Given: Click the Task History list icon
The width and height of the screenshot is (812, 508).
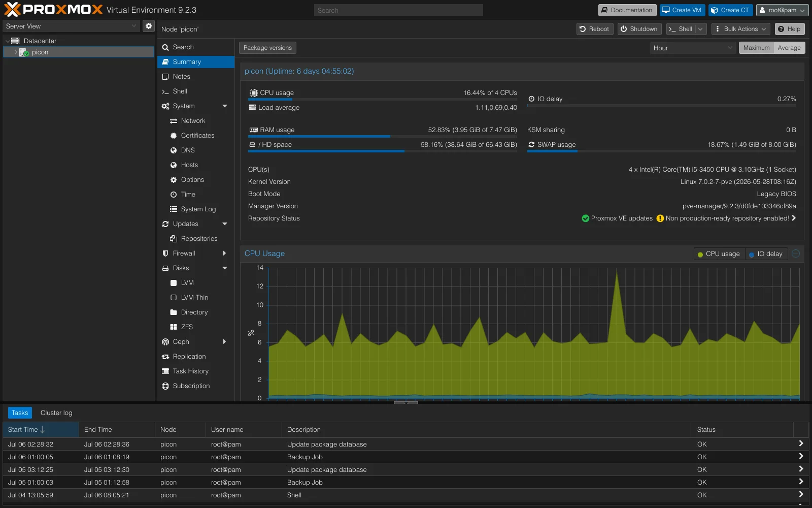Looking at the screenshot, I should [x=165, y=371].
